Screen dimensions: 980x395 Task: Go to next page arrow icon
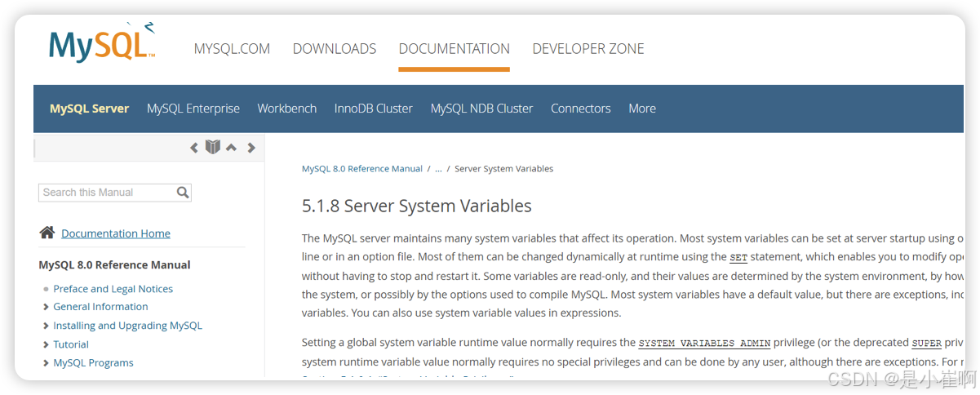coord(251,148)
